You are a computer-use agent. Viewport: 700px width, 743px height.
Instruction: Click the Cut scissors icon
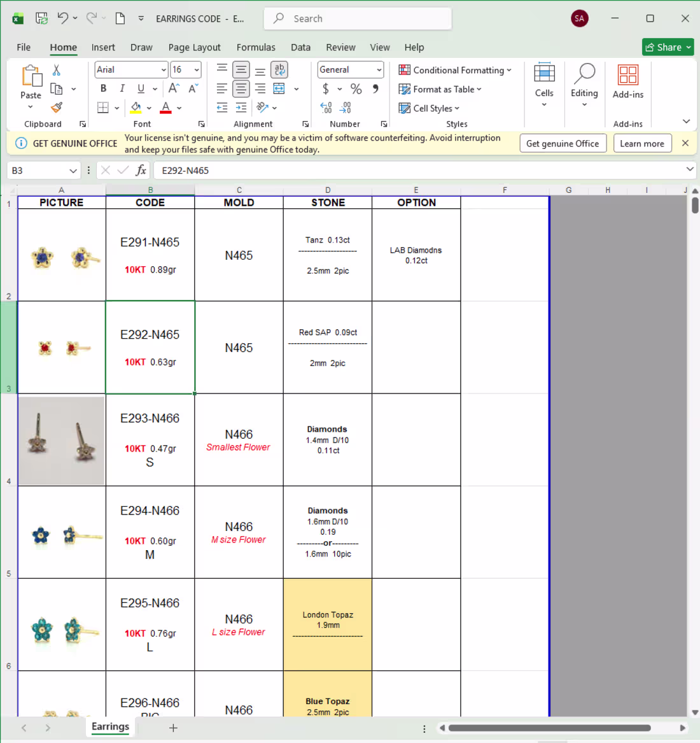point(57,70)
